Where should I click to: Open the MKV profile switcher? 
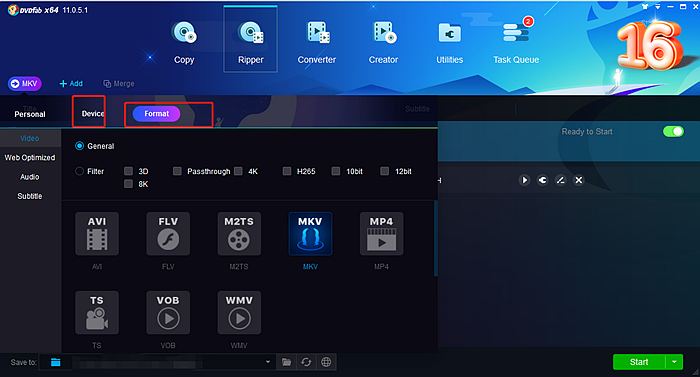coord(25,84)
